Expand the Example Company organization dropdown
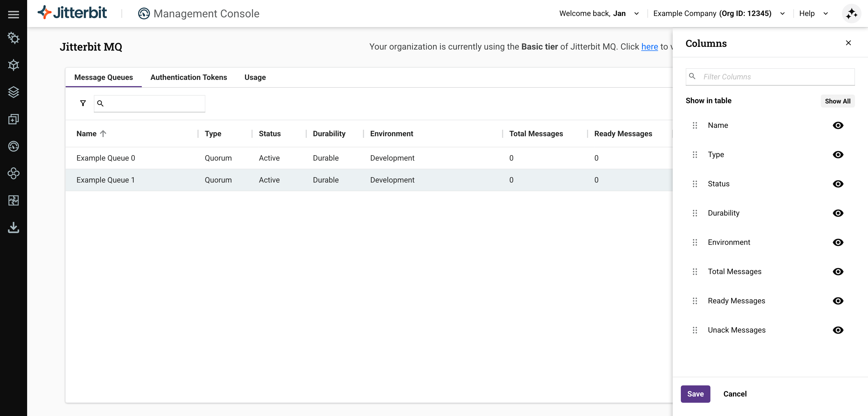 pyautogui.click(x=782, y=14)
